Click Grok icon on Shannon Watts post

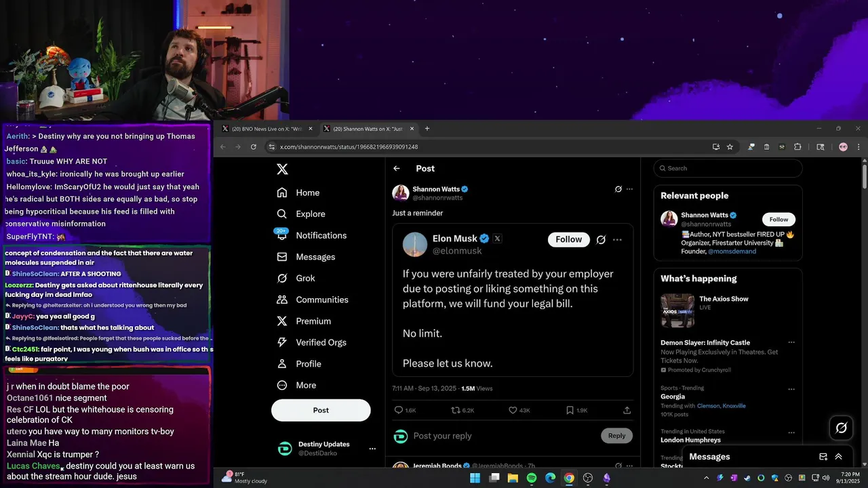point(618,189)
